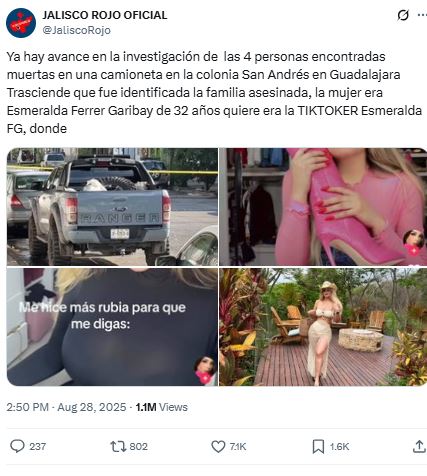The width and height of the screenshot is (427, 476).
Task: Click the 7.1K likes count
Action: tap(238, 446)
